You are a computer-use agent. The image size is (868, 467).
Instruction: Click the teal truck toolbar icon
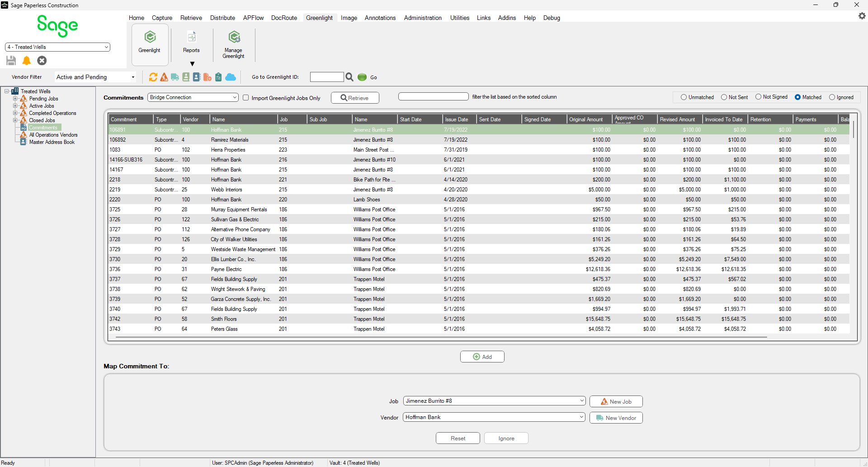coord(175,77)
